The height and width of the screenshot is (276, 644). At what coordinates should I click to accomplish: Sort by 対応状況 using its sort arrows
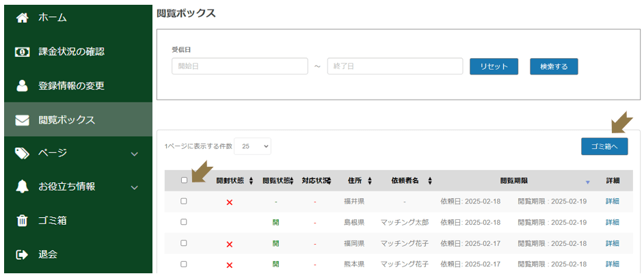tap(329, 181)
